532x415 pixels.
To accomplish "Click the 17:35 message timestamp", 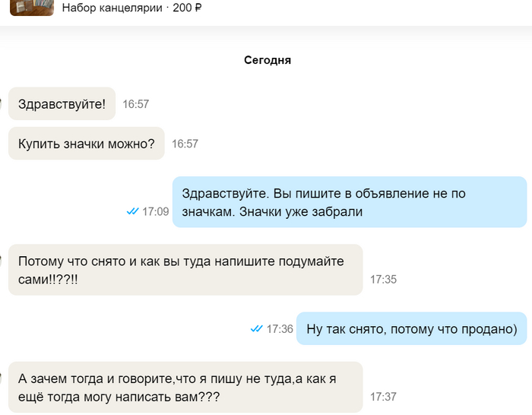I will (383, 279).
